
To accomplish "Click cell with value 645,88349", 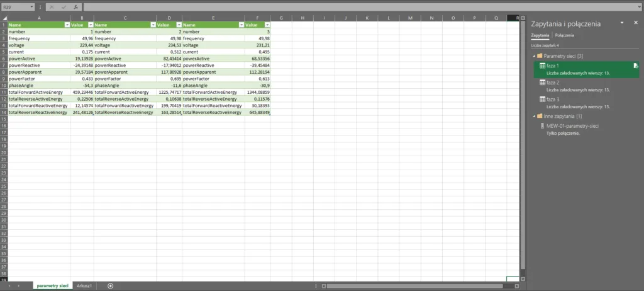I will point(257,112).
